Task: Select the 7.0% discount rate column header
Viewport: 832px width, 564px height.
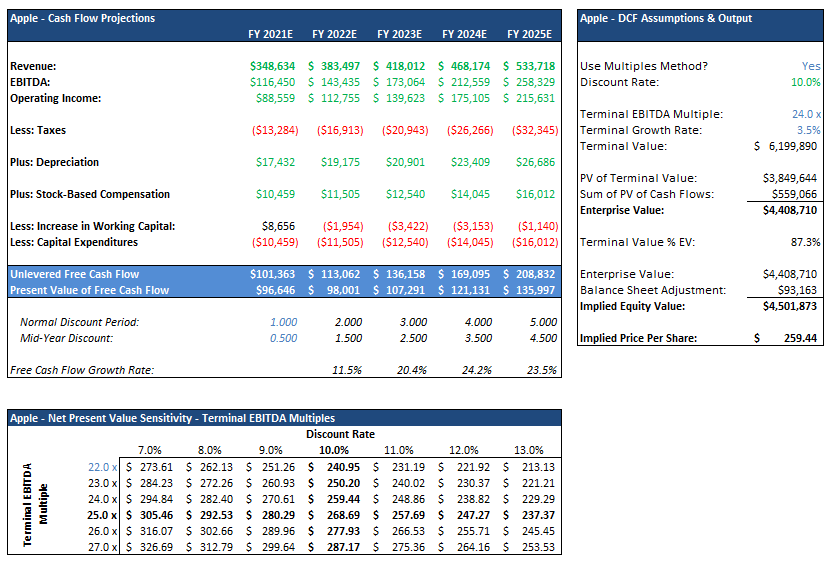Action: 150,450
